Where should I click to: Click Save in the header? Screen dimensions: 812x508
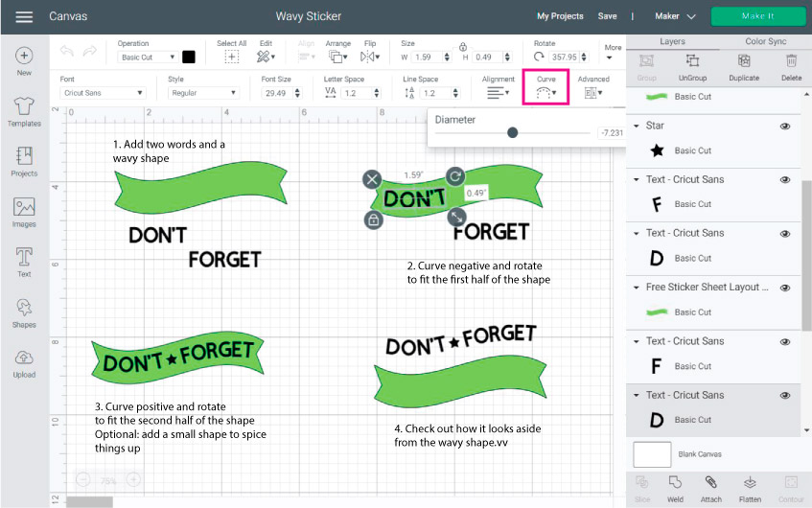click(607, 16)
